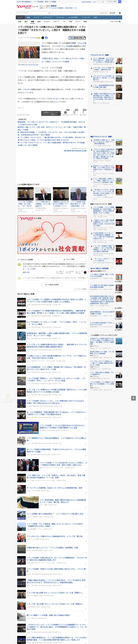This screenshot has height=644, width=138.
Task: Expand comments with もっと見る(128件) button
Action: [52, 285]
